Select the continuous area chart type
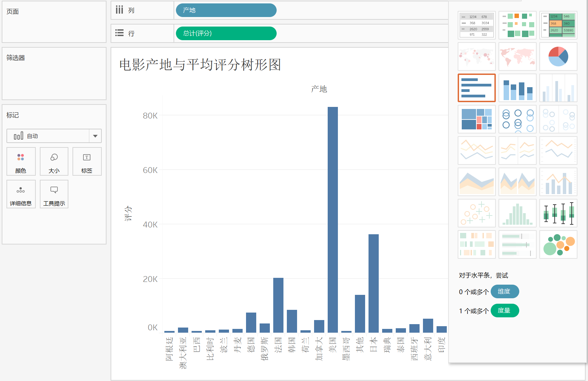588x381 pixels. tap(476, 182)
